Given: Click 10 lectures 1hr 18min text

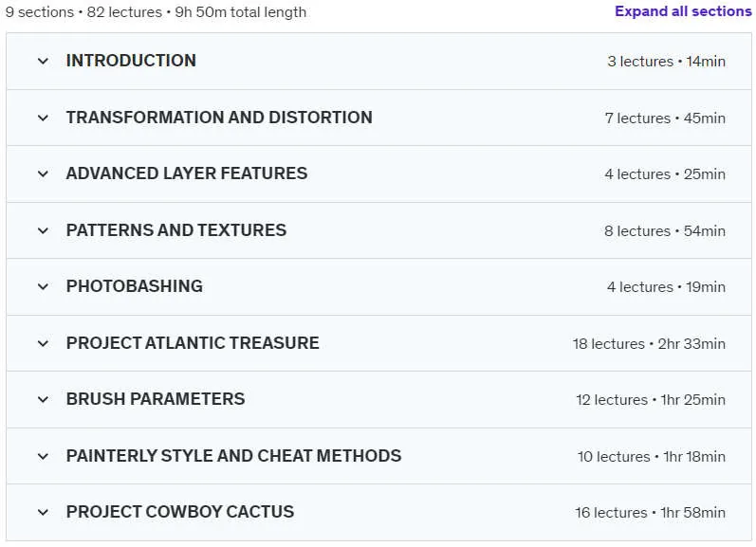Looking at the screenshot, I should 652,456.
